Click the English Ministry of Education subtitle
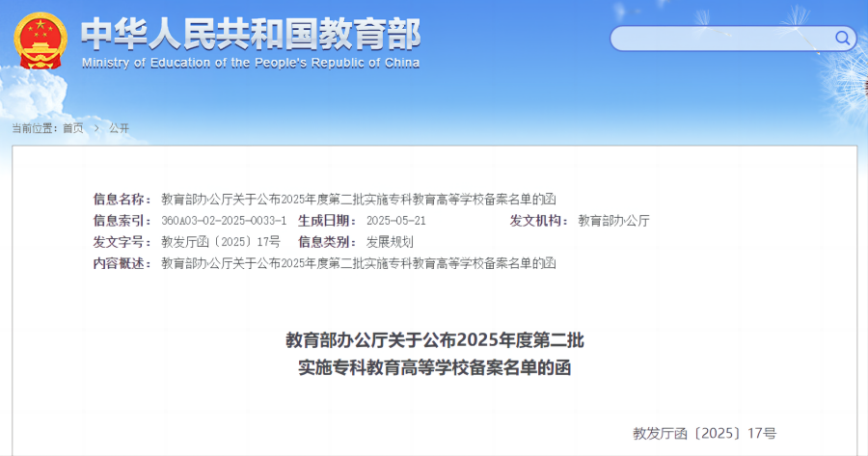Screen dimensions: 868x456 [251, 63]
